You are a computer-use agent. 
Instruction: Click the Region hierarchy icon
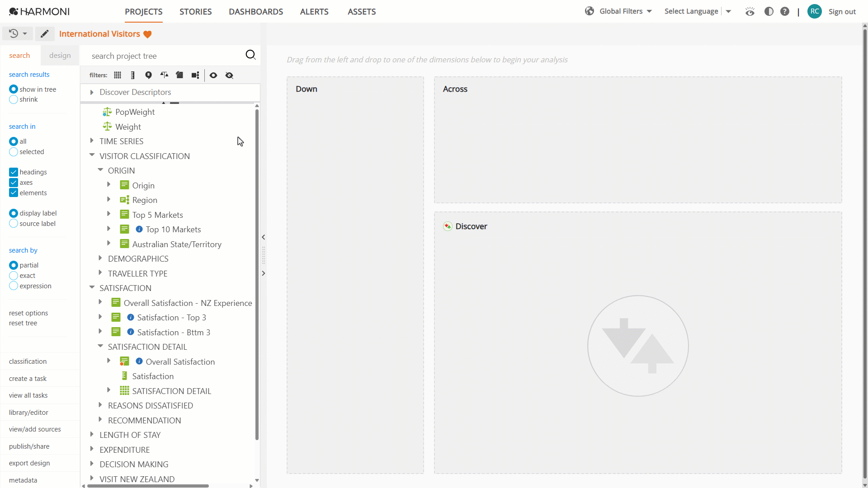[124, 200]
